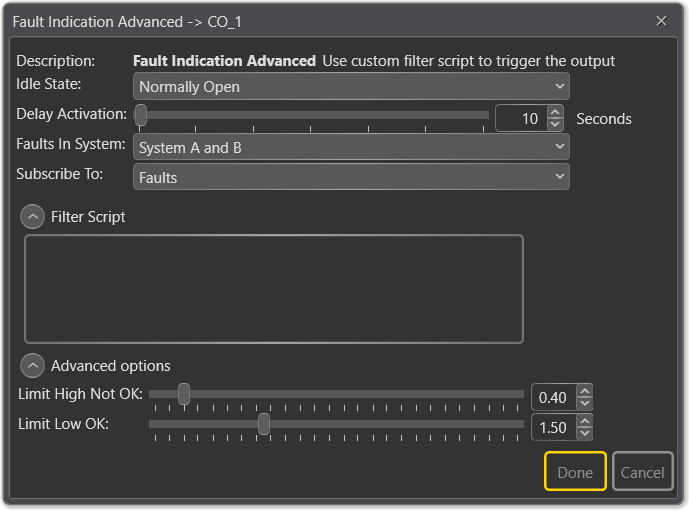Image resolution: width=689 pixels, height=511 pixels.
Task: Decrease Limit High Not OK value
Action: [585, 404]
